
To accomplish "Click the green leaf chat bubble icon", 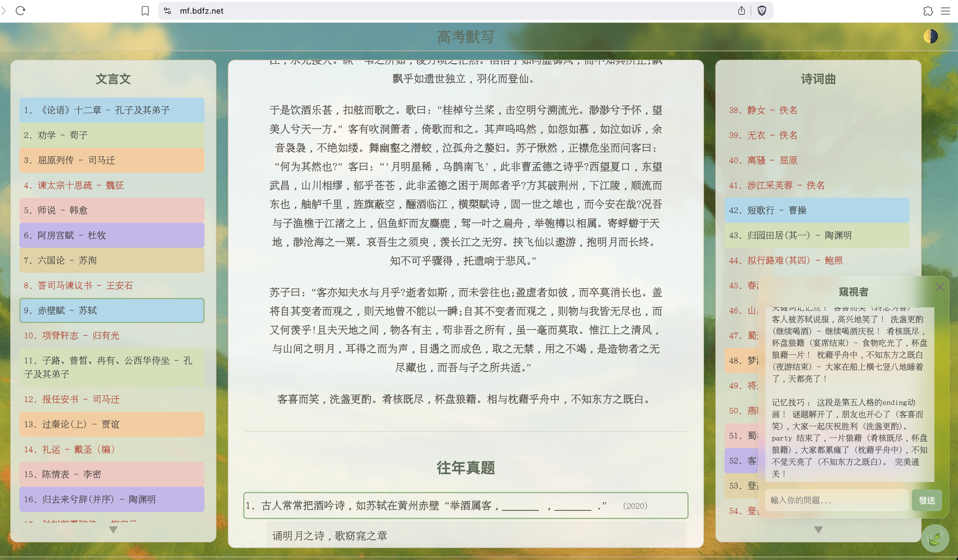I will coord(935,538).
